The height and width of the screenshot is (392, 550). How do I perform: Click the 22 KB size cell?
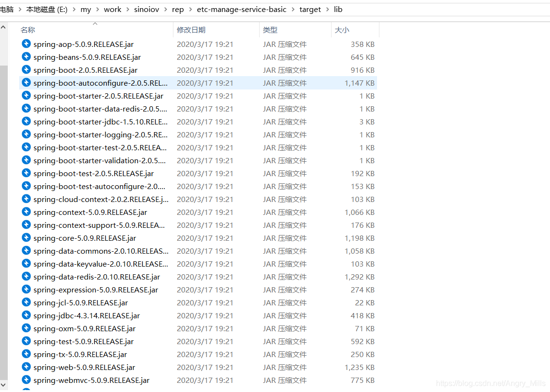coord(365,302)
